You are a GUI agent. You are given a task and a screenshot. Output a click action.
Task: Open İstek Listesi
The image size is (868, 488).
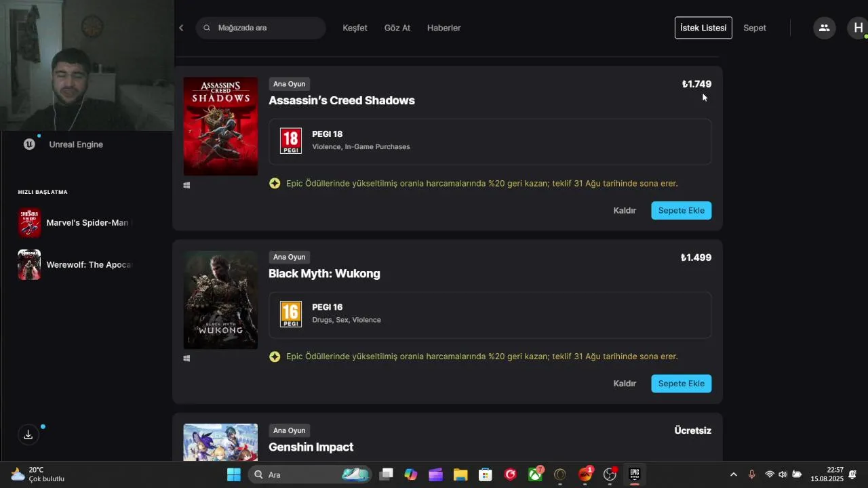703,28
